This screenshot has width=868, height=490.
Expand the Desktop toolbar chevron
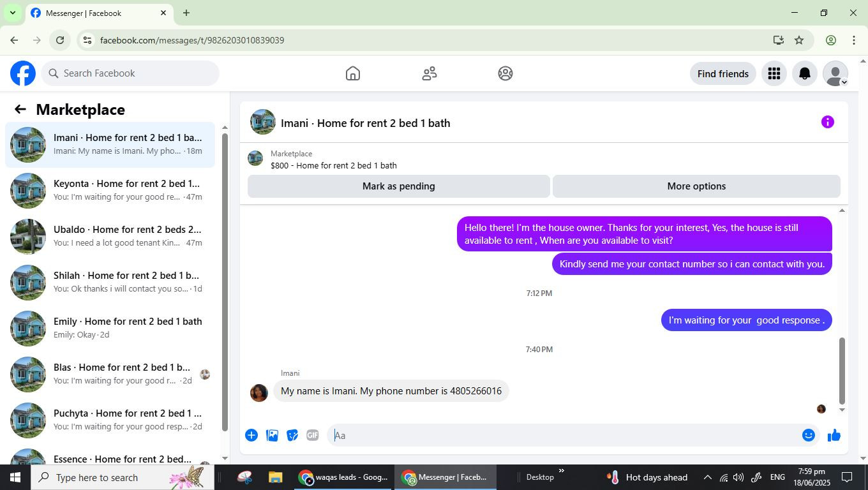coord(562,471)
